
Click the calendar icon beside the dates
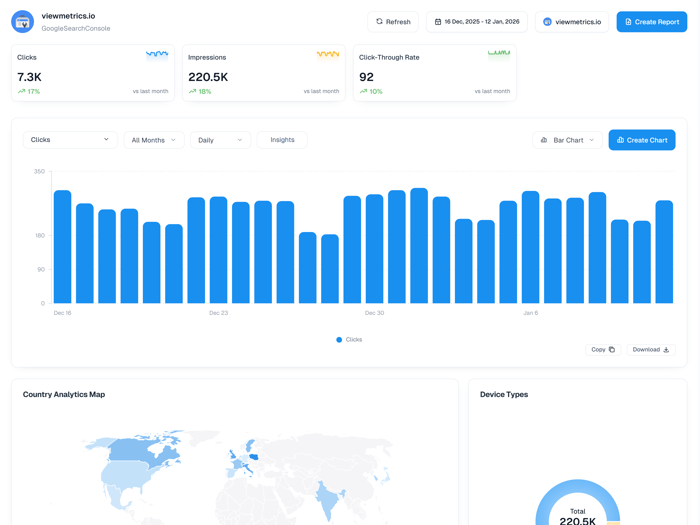(x=438, y=22)
